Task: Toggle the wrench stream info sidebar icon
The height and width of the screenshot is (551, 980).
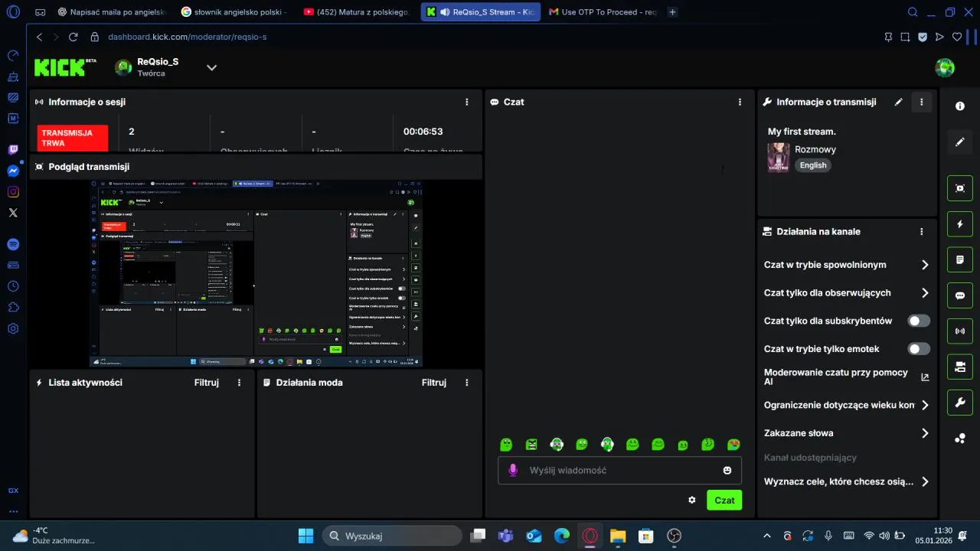Action: pyautogui.click(x=960, y=403)
